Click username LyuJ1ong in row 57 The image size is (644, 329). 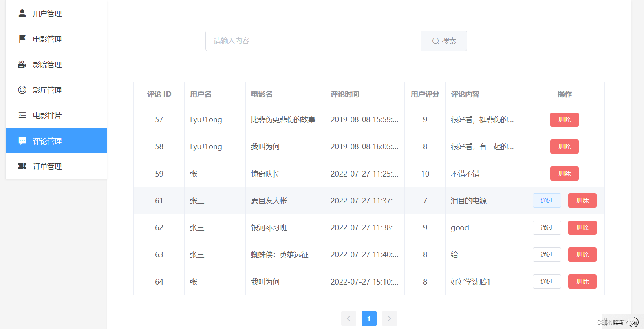[x=206, y=119]
